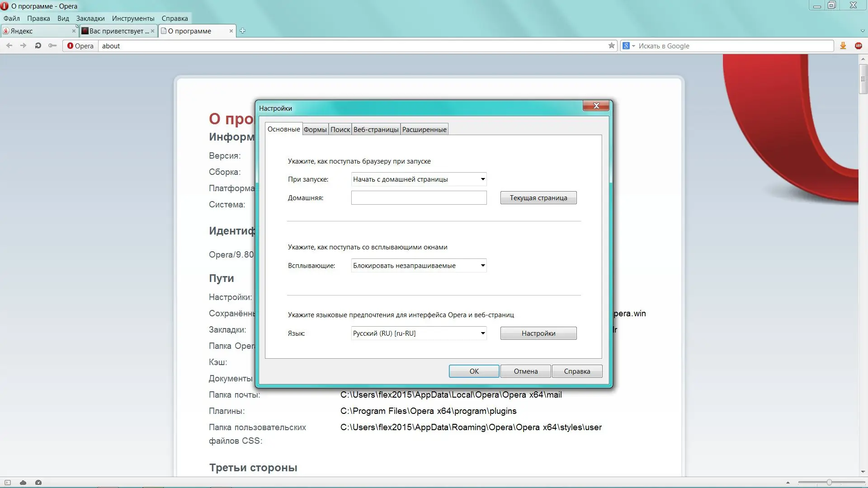Expand the 'Язык' language dropdown
This screenshot has width=868, height=488.
[482, 333]
